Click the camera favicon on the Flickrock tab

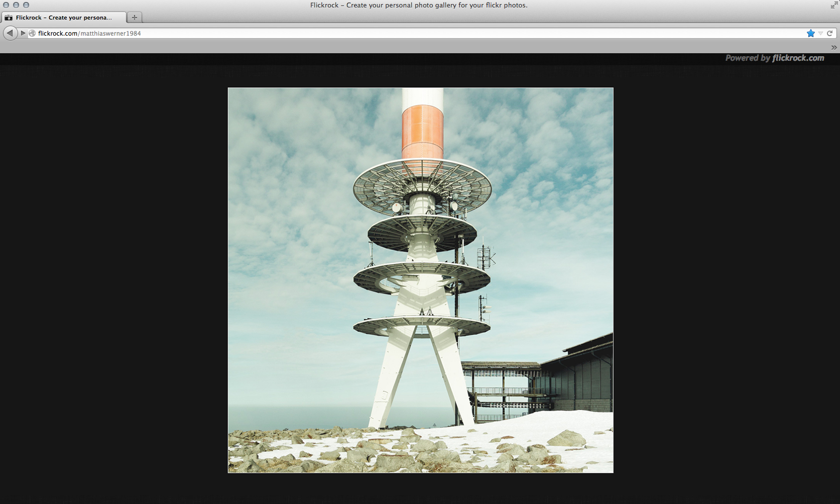click(9, 18)
